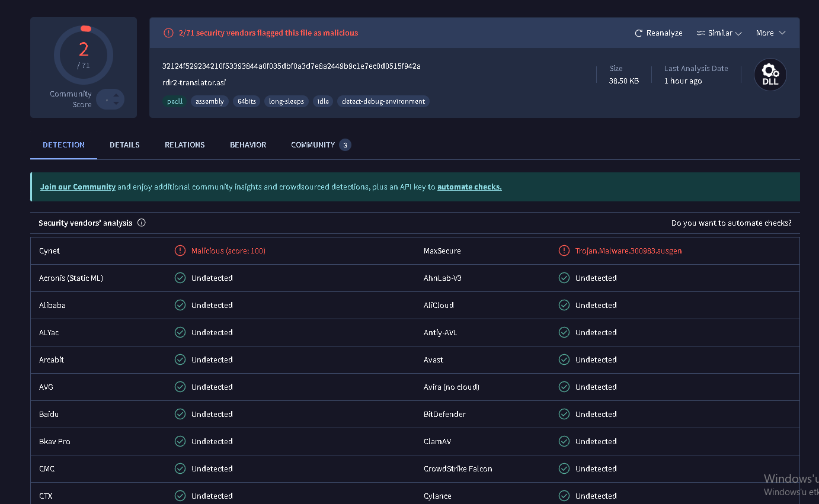Click the check icon in the AVG row

(x=180, y=387)
